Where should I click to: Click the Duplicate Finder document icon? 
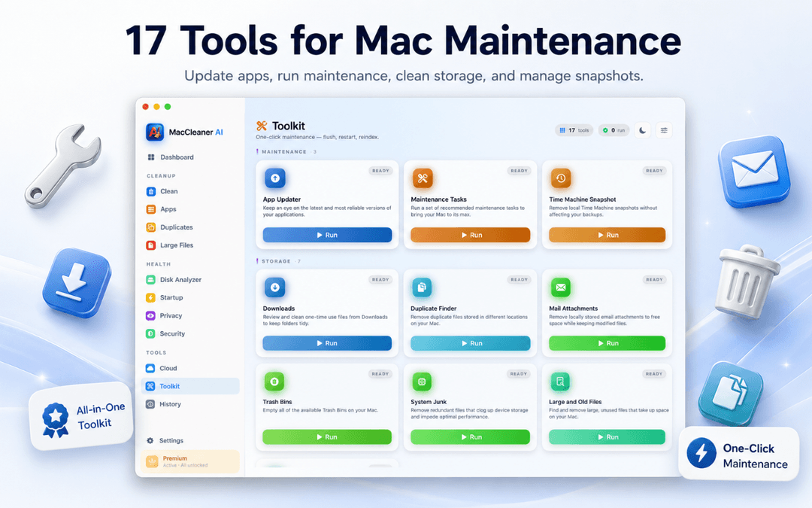422,287
